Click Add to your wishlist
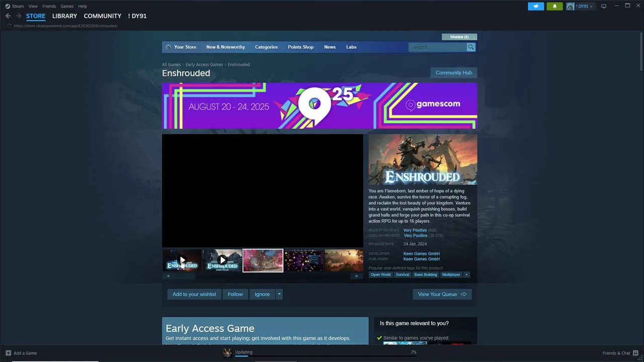The height and width of the screenshot is (362, 644). coord(194,294)
